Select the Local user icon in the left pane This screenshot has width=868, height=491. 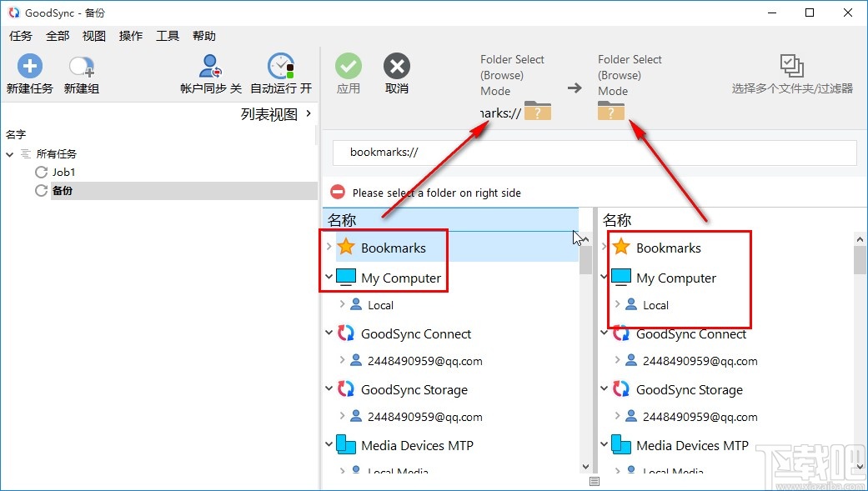(x=356, y=304)
